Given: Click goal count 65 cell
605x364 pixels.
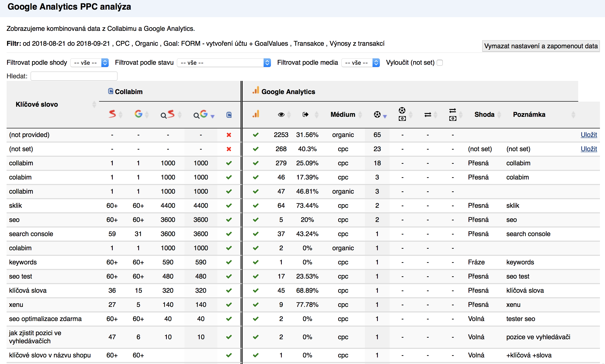Looking at the screenshot, I should coord(377,135).
